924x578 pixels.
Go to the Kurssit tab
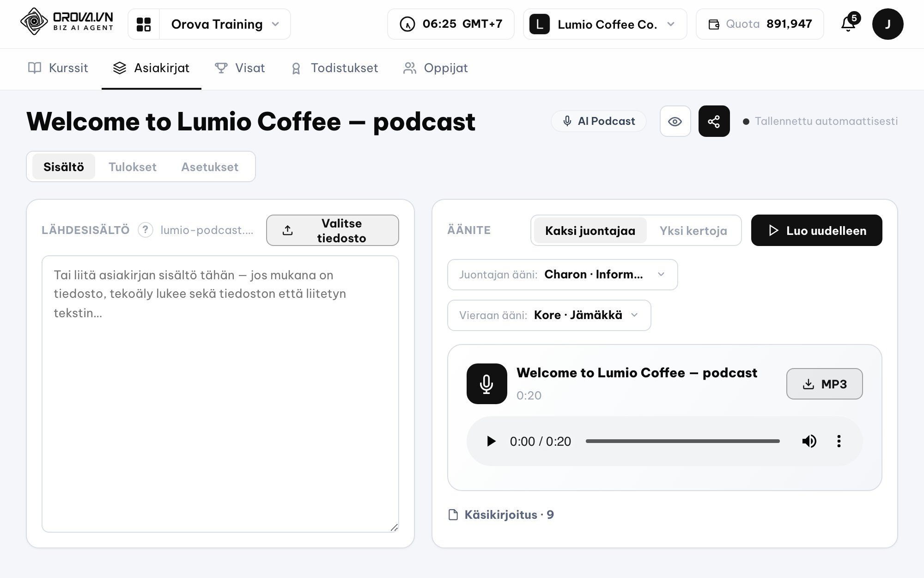click(x=58, y=68)
